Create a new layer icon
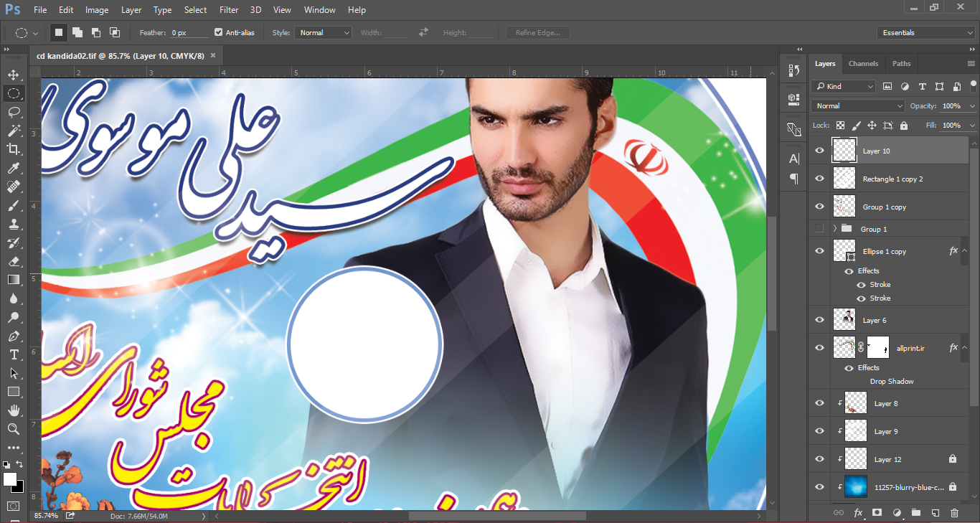 coord(935,513)
